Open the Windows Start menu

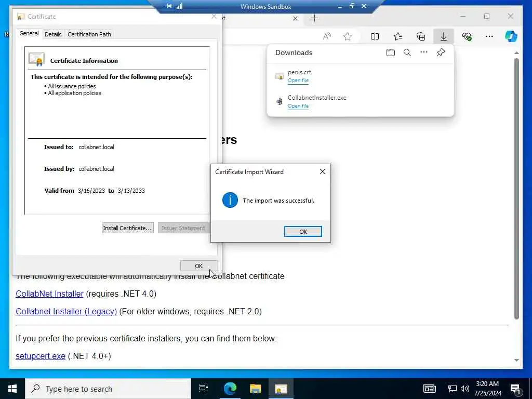pos(12,389)
